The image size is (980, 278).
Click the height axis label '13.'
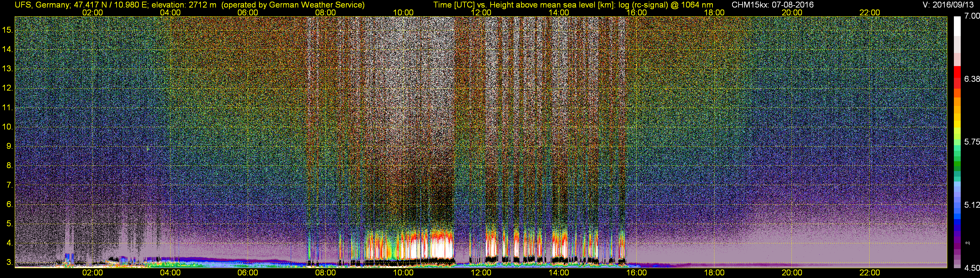point(8,69)
